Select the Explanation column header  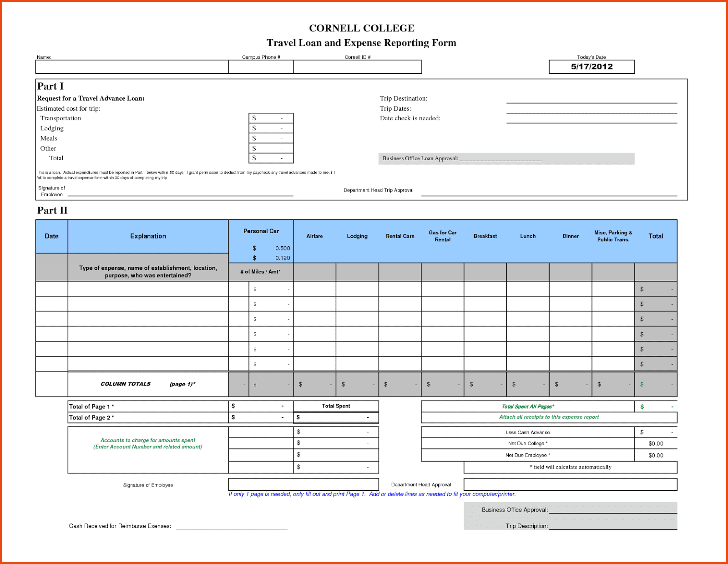click(x=148, y=236)
